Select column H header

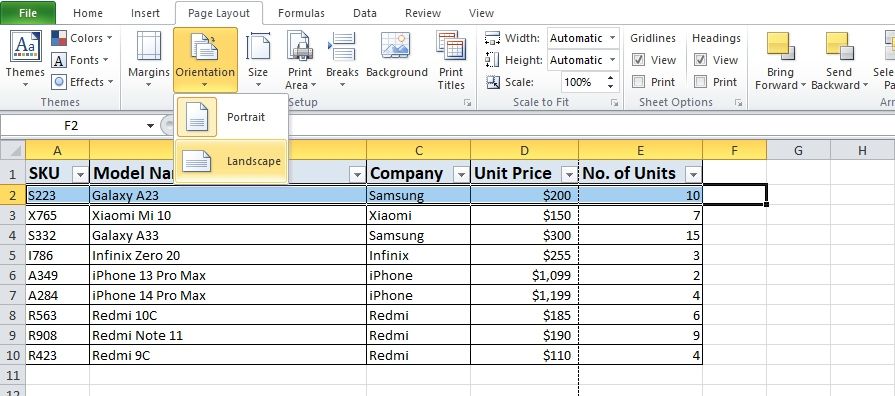click(862, 151)
